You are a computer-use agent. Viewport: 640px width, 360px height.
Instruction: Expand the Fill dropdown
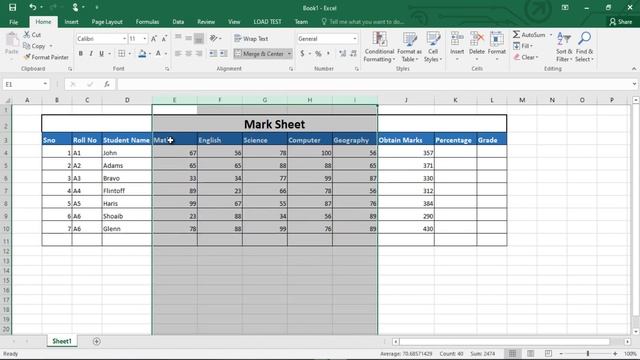pyautogui.click(x=531, y=46)
